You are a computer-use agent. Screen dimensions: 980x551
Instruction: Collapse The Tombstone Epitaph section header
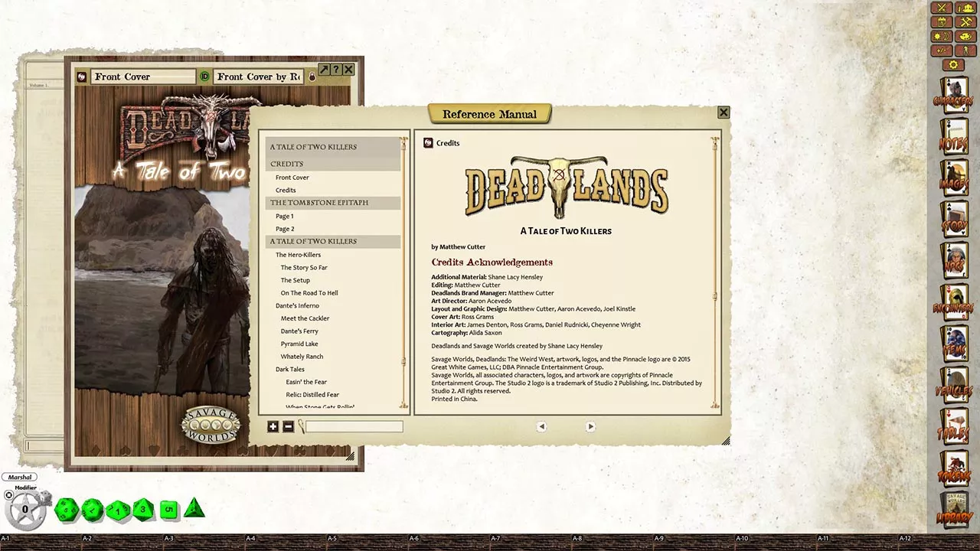[332, 203]
